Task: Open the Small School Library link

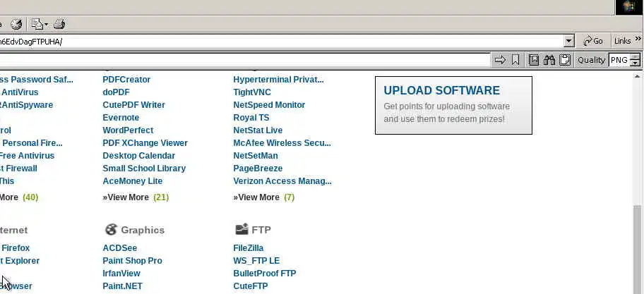Action: click(144, 169)
